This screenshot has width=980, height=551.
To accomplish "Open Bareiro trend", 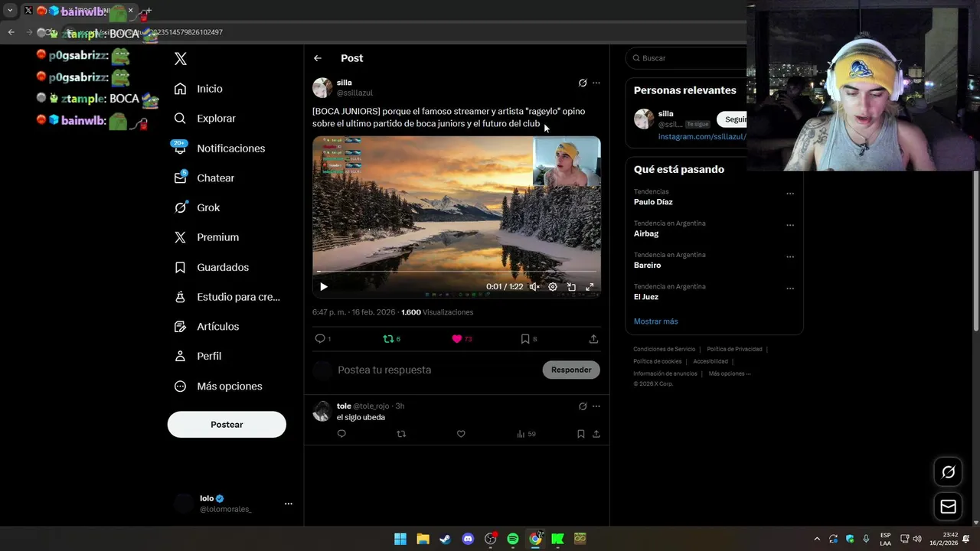I will point(647,265).
